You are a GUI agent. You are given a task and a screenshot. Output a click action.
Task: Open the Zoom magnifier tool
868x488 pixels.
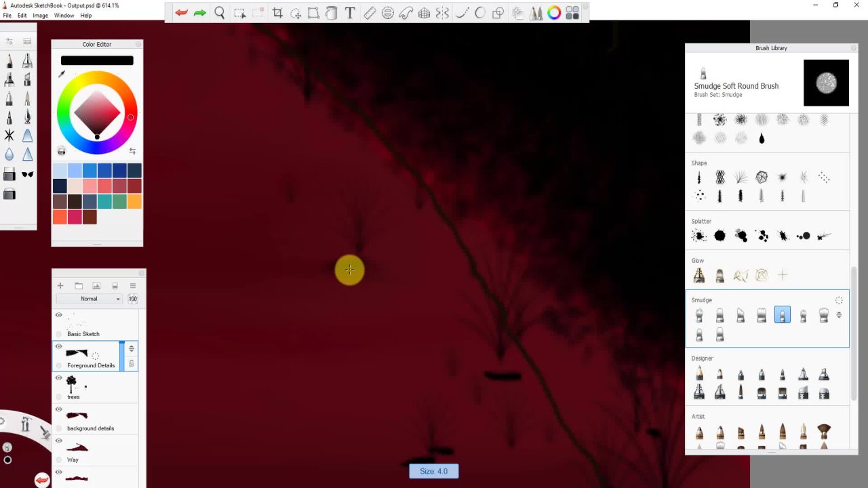220,13
